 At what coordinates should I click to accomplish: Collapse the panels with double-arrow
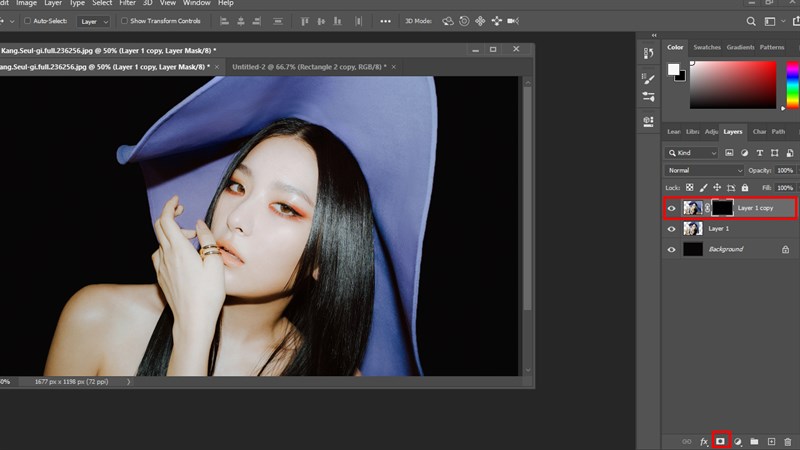click(x=654, y=35)
